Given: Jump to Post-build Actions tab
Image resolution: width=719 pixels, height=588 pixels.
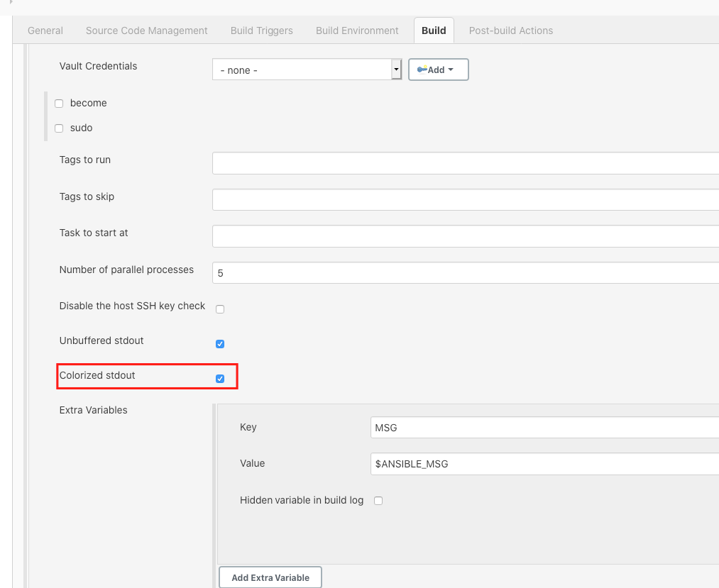Looking at the screenshot, I should coord(511,30).
